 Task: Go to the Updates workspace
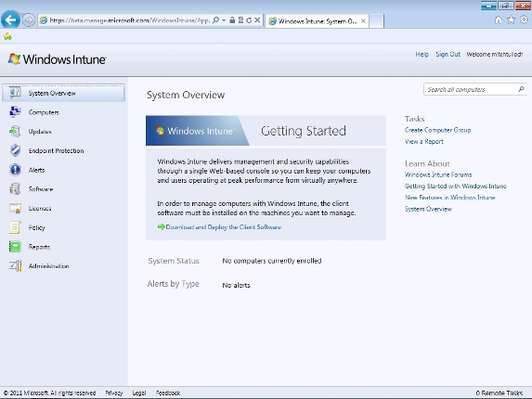[x=40, y=132]
